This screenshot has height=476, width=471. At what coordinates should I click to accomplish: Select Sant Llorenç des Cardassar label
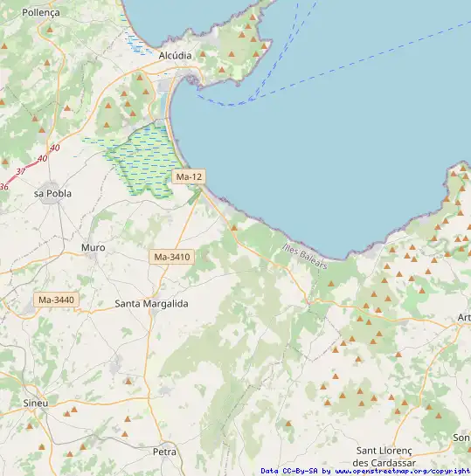point(384,457)
